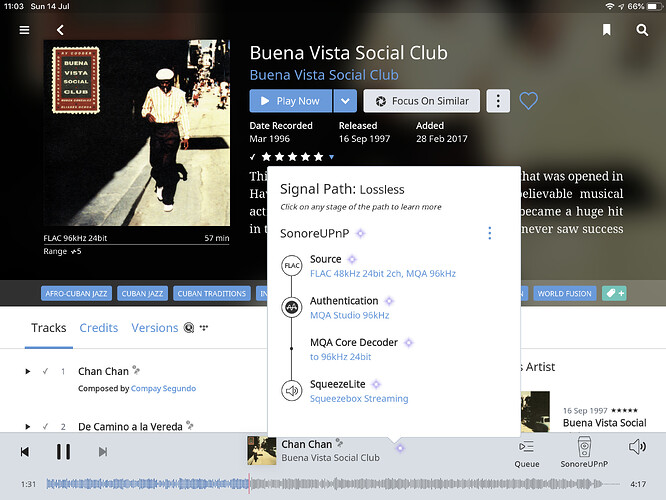Open the Queue icon
Image resolution: width=666 pixels, height=500 pixels.
527,451
